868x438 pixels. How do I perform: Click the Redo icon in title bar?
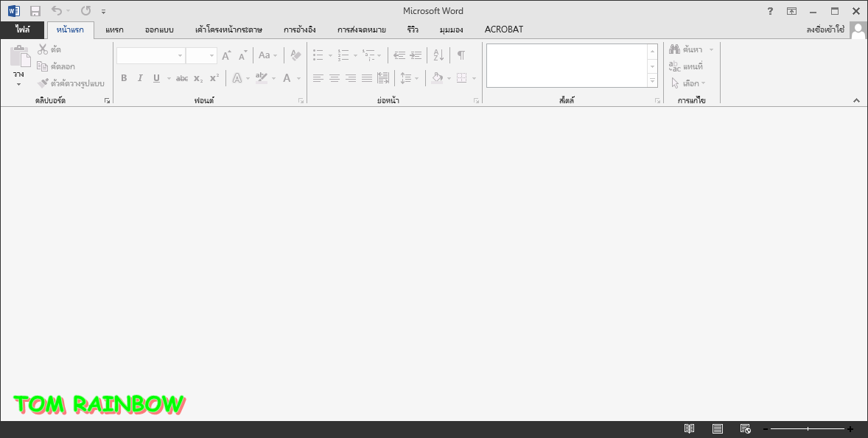click(x=85, y=10)
